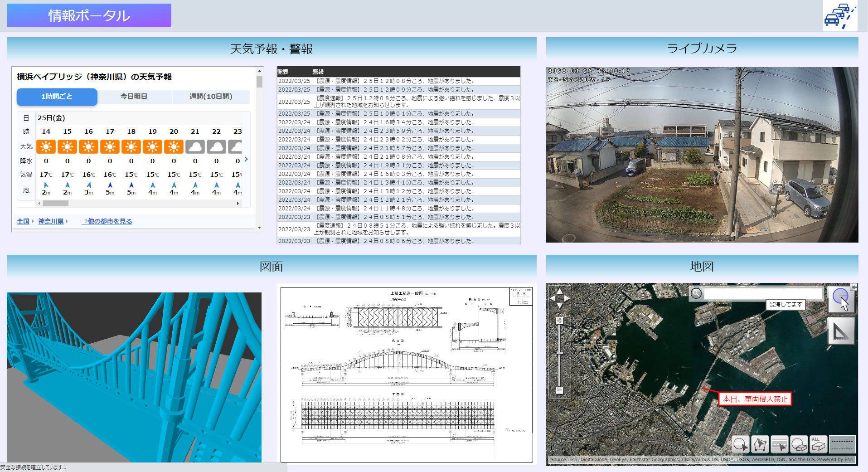
Task: Follow the →他の都市を見る link
Action: click(107, 221)
